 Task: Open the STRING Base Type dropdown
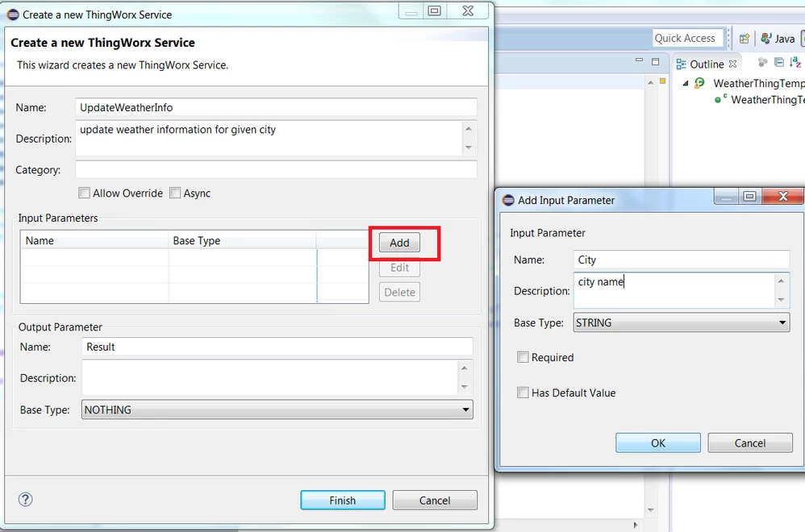[781, 322]
